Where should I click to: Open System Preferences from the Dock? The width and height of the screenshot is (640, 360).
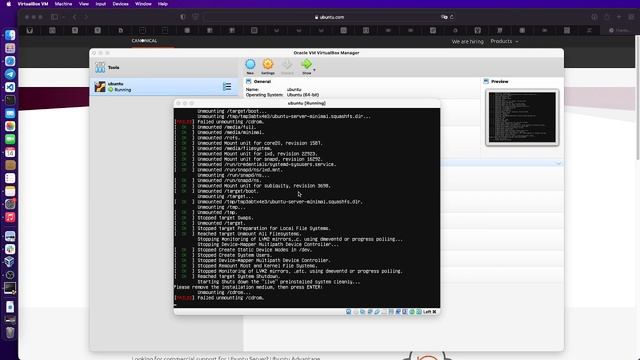coord(10,204)
